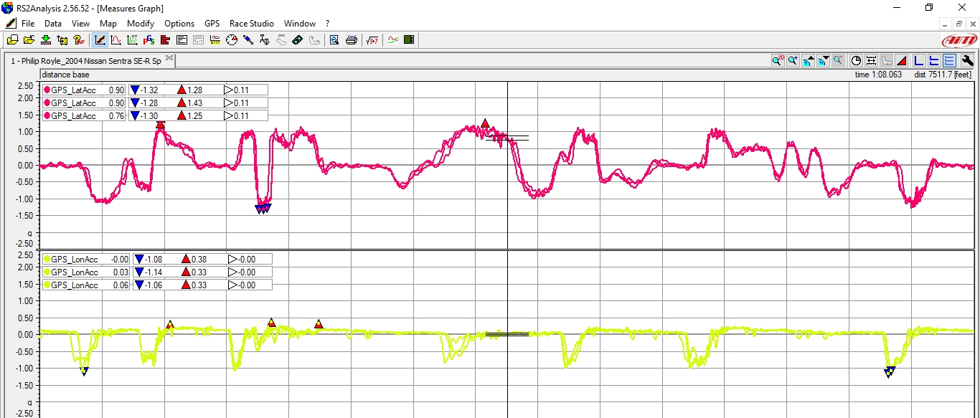This screenshot has width=980, height=418.
Task: Open print preview magnifier icon
Action: point(334,40)
